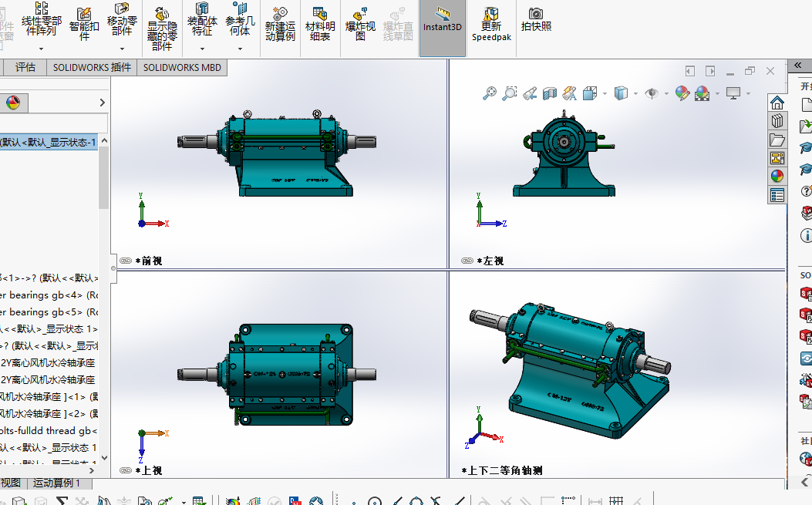This screenshot has height=505, width=812.
Task: Select the 风机水冷轴承座 ]<2> tree item
Action: tap(49, 413)
